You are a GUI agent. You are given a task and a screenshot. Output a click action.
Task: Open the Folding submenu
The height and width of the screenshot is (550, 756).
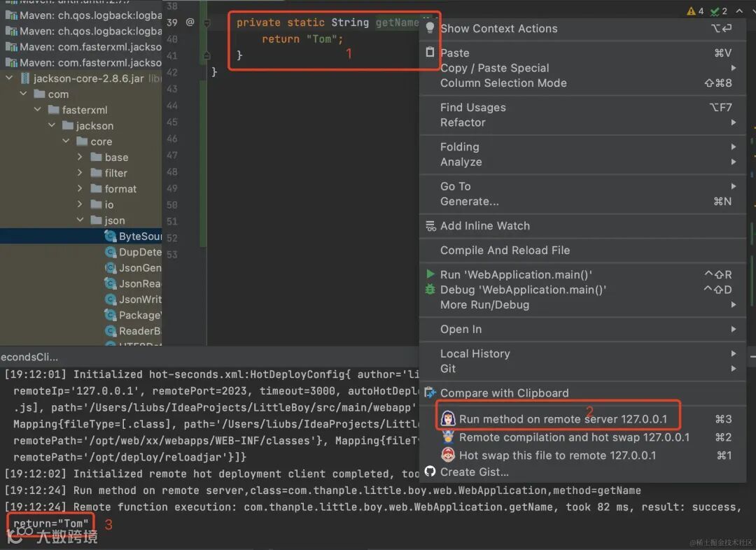point(583,147)
